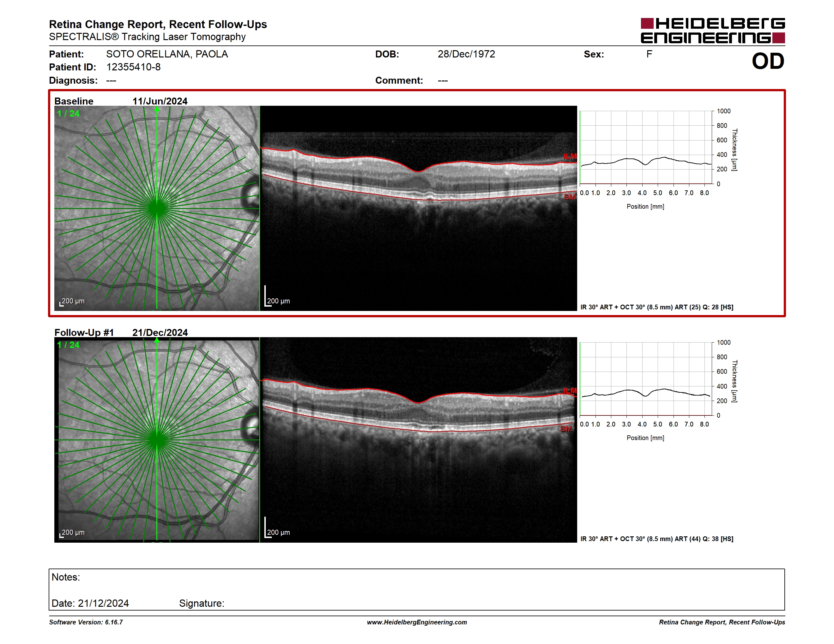Click the Baseline thickness profile graph
834x644 pixels.
coord(646,147)
